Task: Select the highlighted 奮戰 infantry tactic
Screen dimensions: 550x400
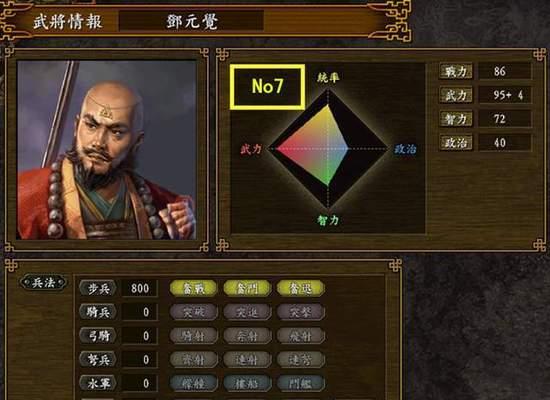Action: point(193,288)
